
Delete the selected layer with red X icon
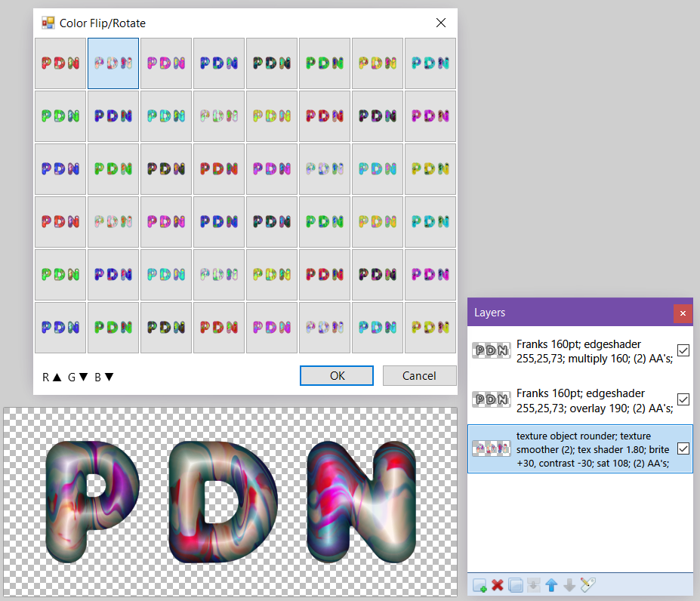[498, 585]
